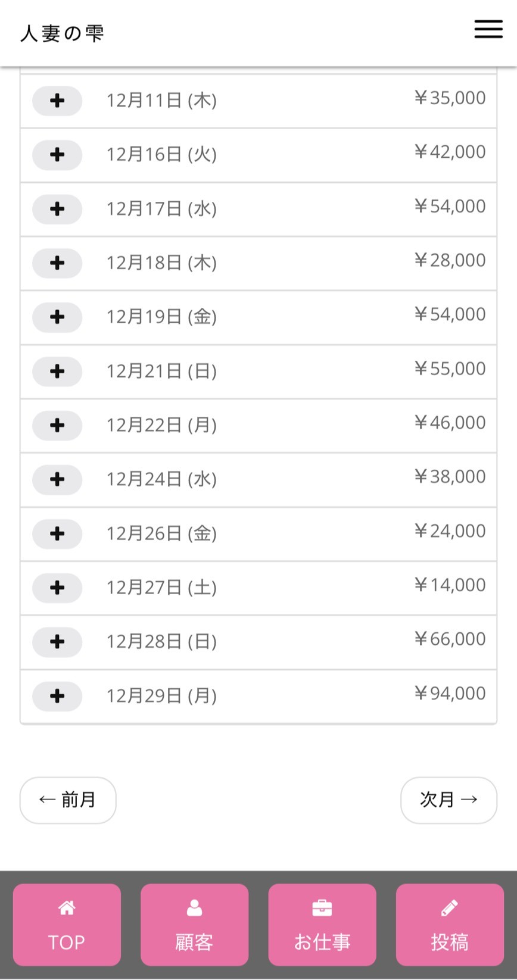Go to previous month with 前月
The image size is (517, 980).
click(x=68, y=800)
